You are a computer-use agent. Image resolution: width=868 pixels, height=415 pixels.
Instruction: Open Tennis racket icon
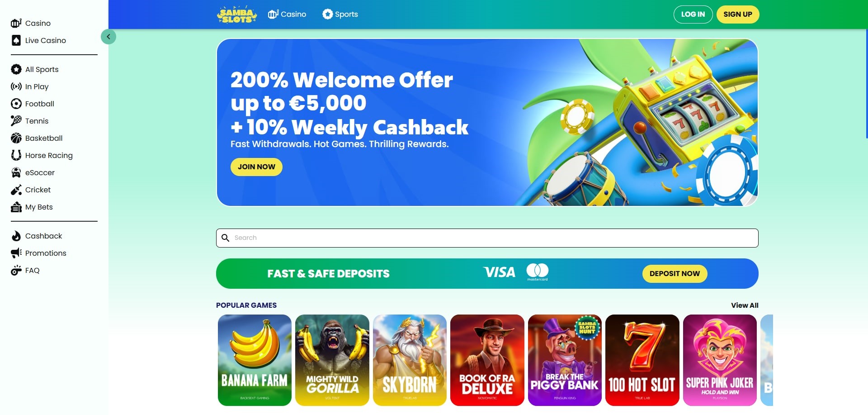pos(16,121)
